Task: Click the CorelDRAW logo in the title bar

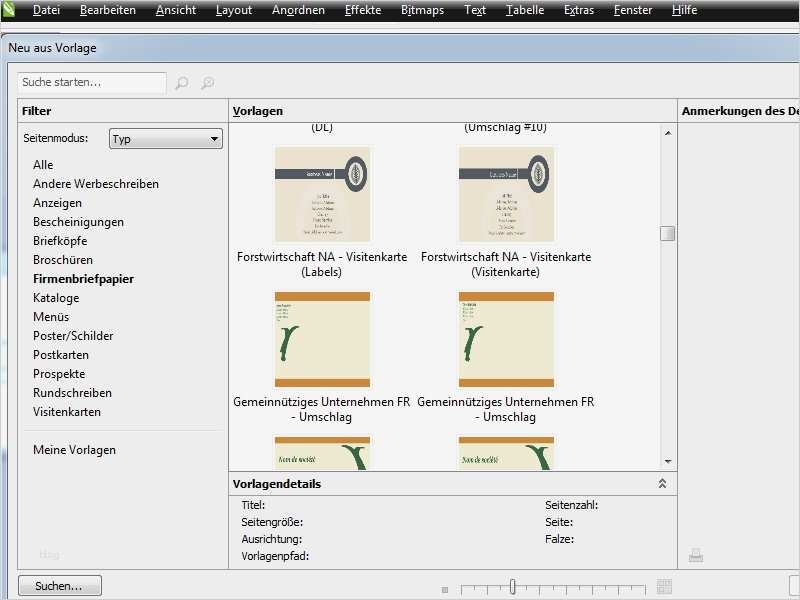Action: tap(10, 11)
